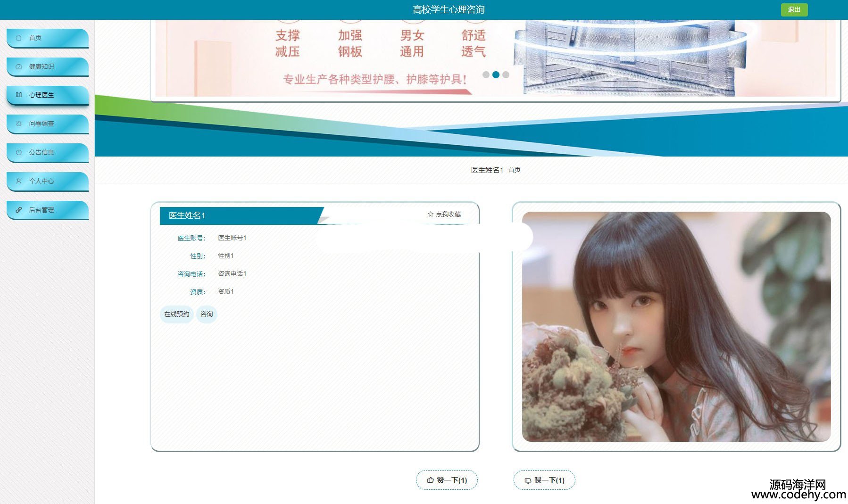
Task: Click the 性别1 value text
Action: click(226, 256)
